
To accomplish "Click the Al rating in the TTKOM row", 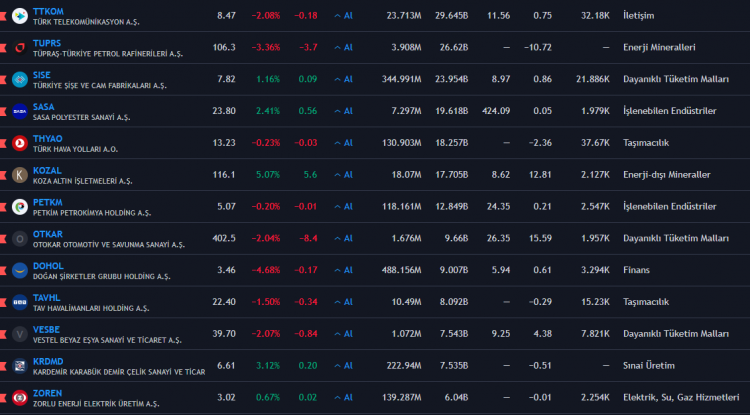I will 343,16.
